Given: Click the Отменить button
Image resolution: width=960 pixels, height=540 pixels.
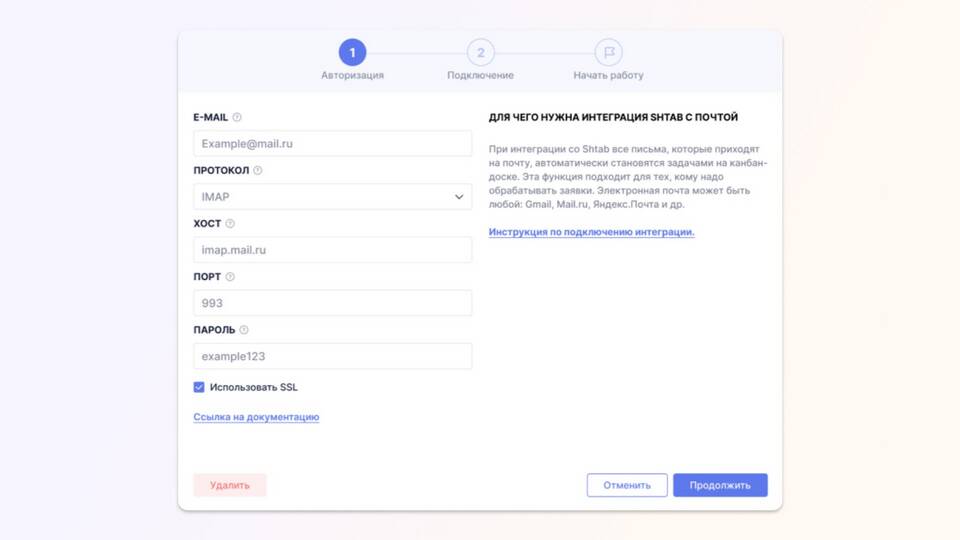Looking at the screenshot, I should (627, 485).
